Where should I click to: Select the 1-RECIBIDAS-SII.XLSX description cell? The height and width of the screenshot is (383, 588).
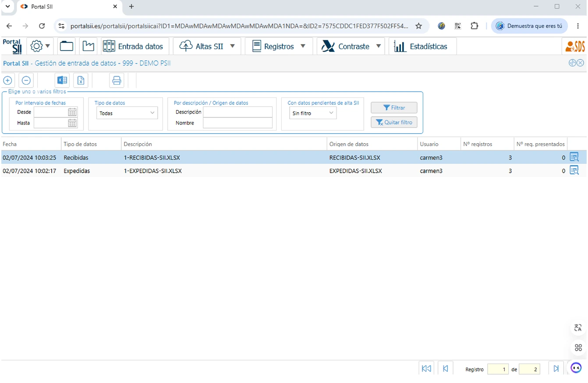click(x=224, y=157)
